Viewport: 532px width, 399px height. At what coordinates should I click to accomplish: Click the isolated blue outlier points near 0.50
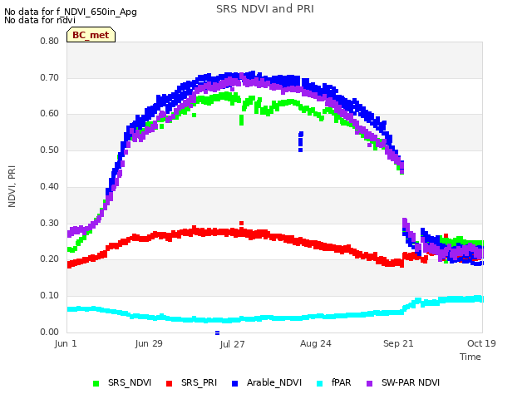click(301, 142)
